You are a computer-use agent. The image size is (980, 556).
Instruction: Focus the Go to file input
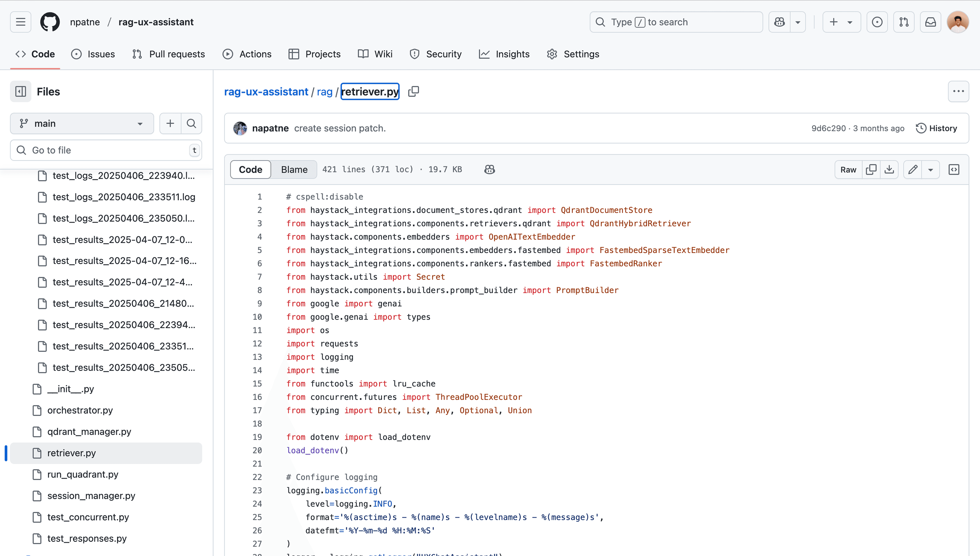[106, 150]
